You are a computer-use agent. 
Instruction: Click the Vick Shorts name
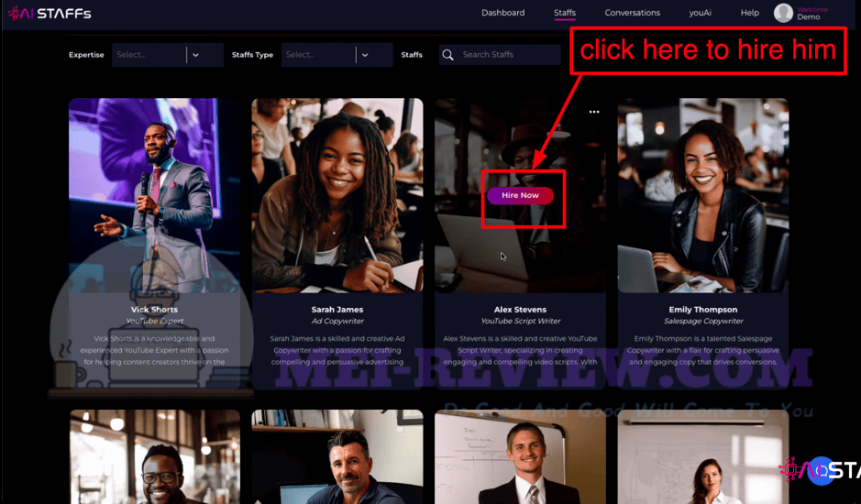[154, 310]
